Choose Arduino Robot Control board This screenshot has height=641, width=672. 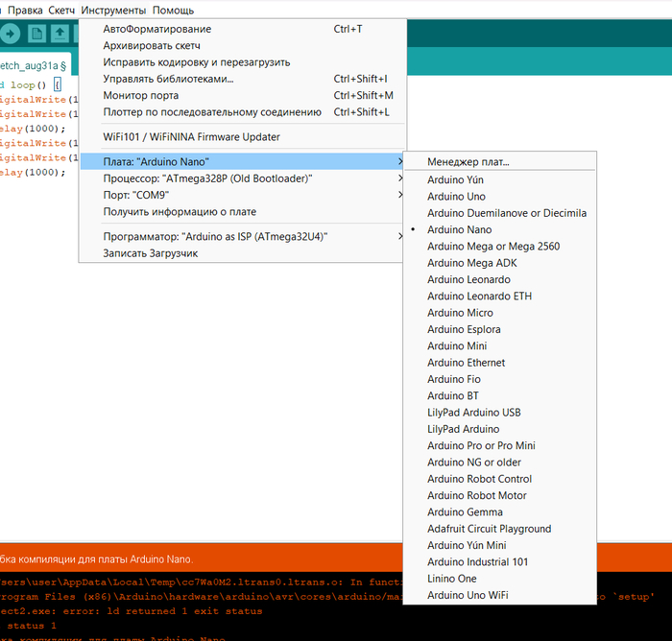tap(500, 480)
